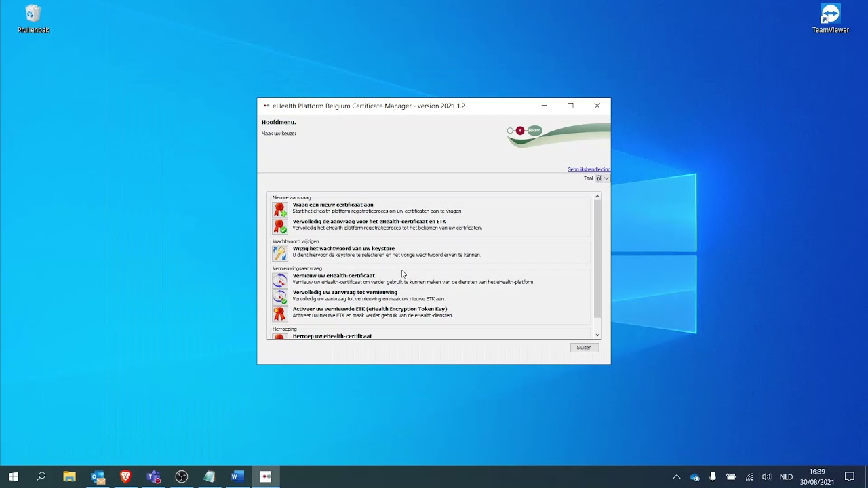Click the 'Herroeping' section heading

coord(285,329)
